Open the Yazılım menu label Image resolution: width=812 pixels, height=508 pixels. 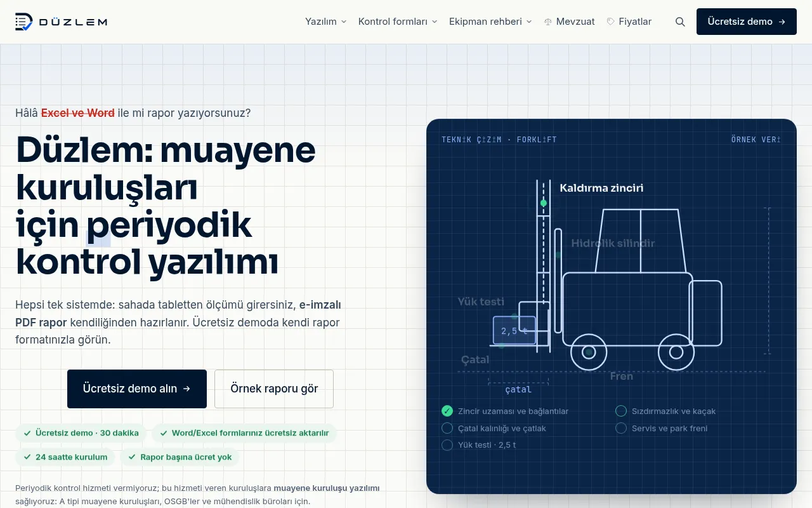pyautogui.click(x=321, y=22)
